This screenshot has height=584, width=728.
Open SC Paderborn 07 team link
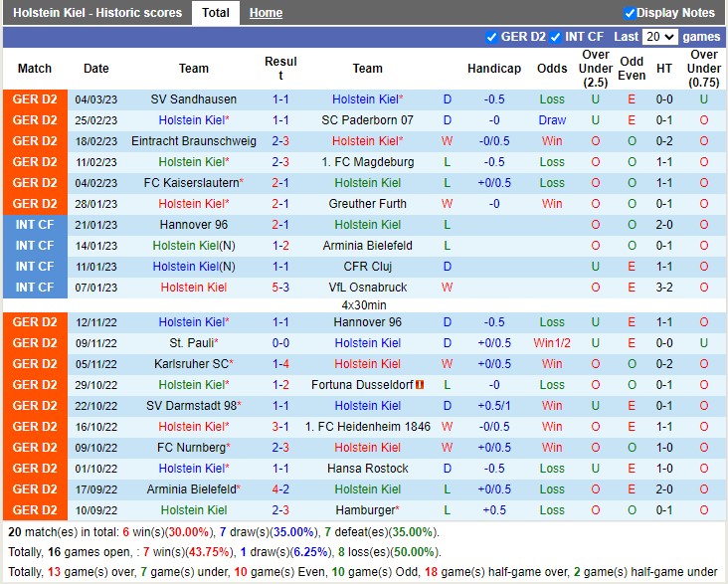pos(367,120)
